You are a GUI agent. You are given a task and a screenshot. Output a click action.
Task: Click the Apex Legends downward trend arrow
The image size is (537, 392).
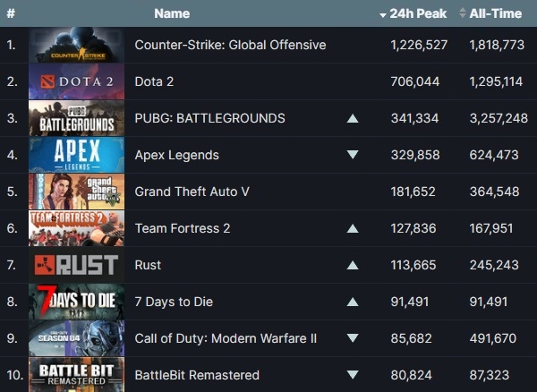coord(353,155)
